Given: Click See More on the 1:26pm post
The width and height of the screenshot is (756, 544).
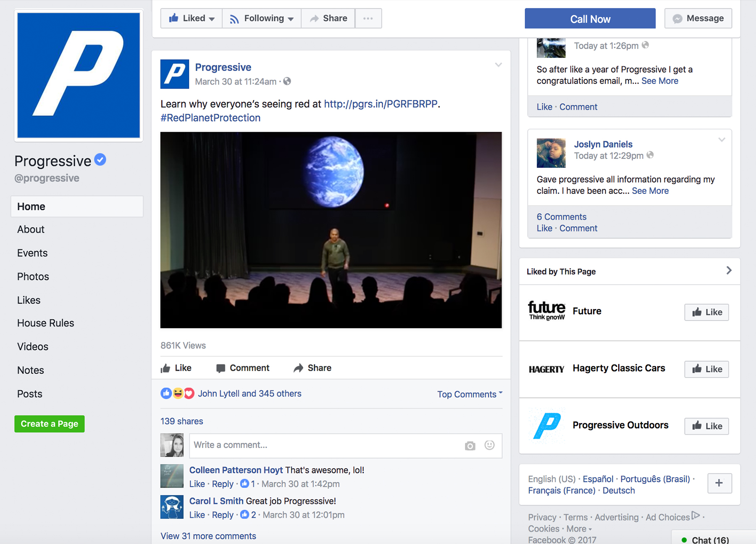Looking at the screenshot, I should coord(660,81).
